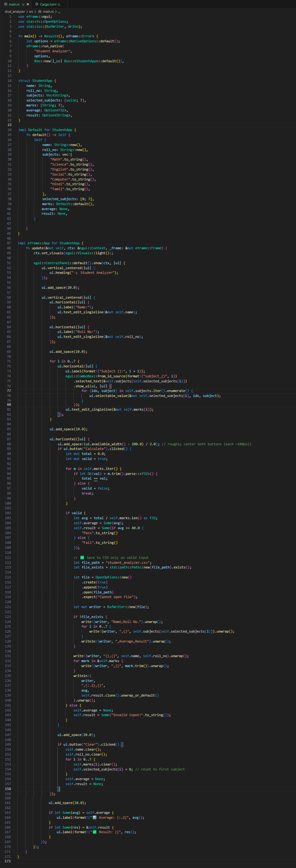Click the 'ui.label("Name:");' line
The width and height of the screenshot is (296, 868).
[x=75, y=307]
